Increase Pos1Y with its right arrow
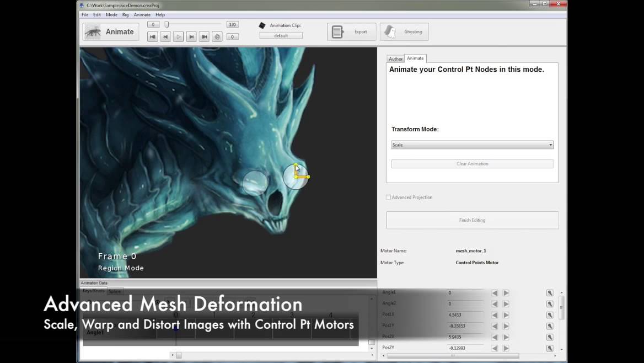Image resolution: width=644 pixels, height=363 pixels. [x=506, y=326]
